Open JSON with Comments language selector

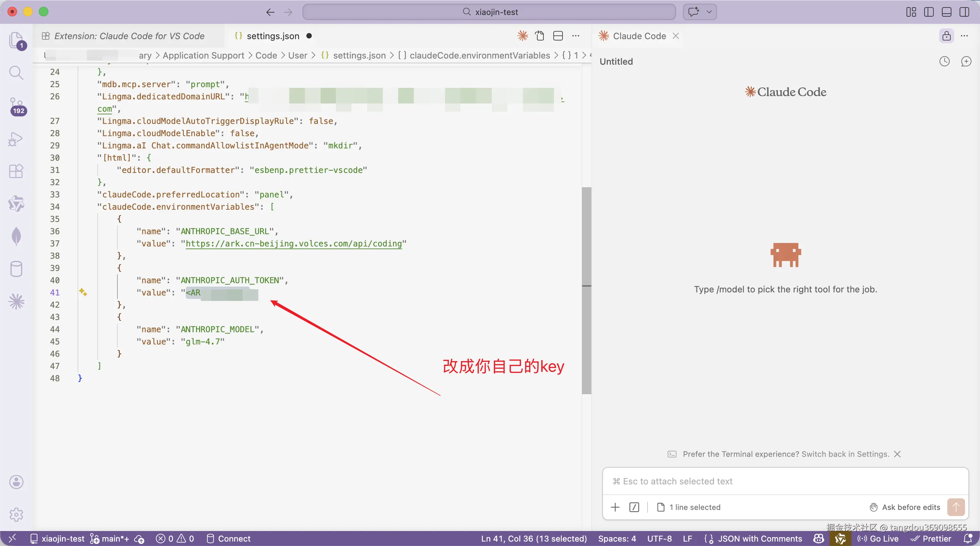click(759, 539)
